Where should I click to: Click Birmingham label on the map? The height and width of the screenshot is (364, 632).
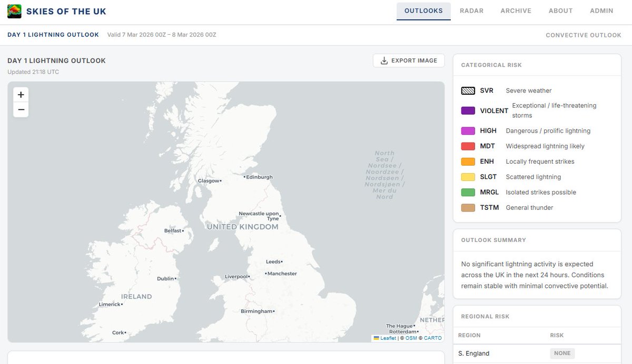pos(258,311)
